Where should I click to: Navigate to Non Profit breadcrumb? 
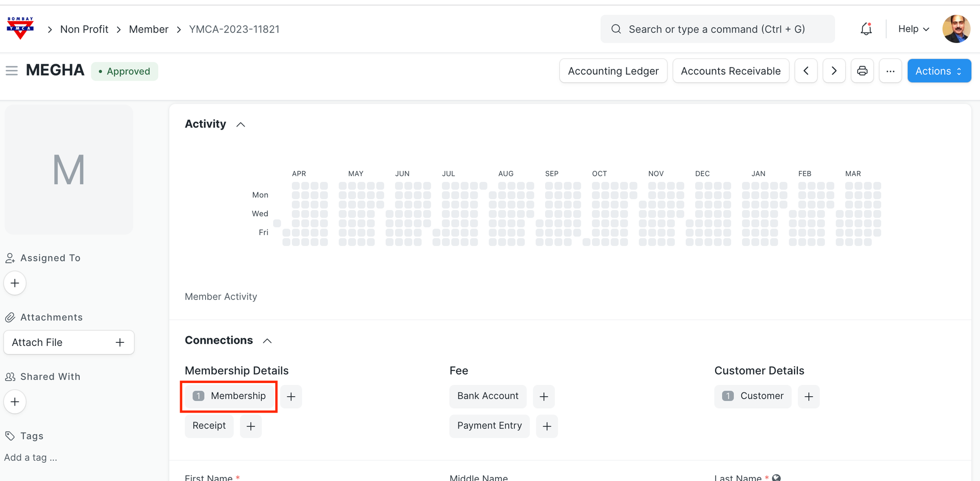point(84,29)
